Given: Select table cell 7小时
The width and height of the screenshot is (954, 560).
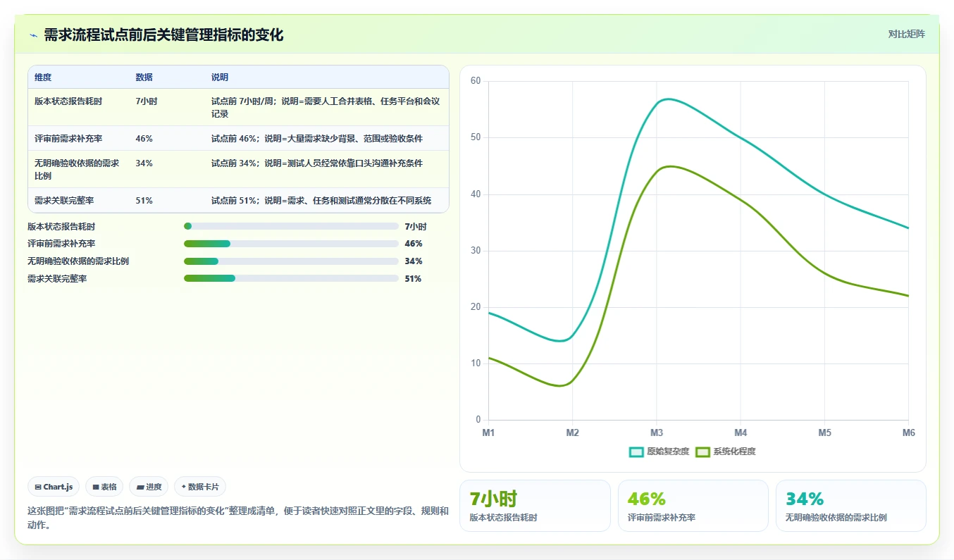Looking at the screenshot, I should click(x=147, y=101).
